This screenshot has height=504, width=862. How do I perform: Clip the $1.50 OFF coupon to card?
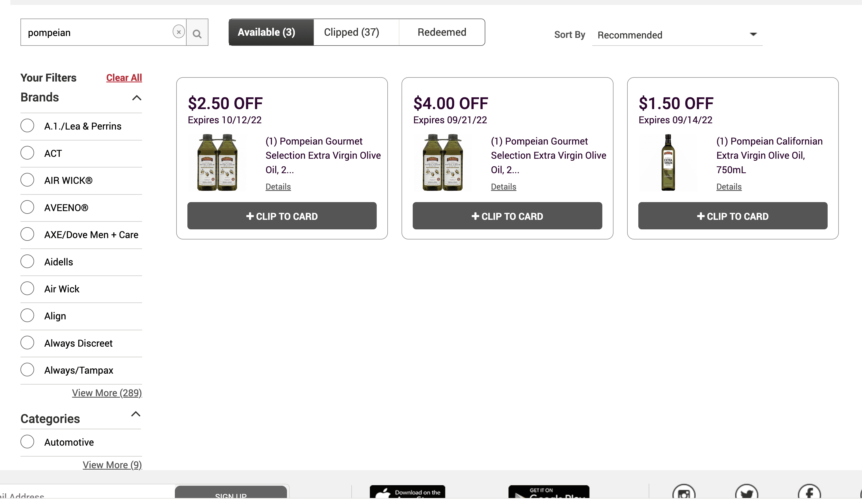pyautogui.click(x=733, y=216)
